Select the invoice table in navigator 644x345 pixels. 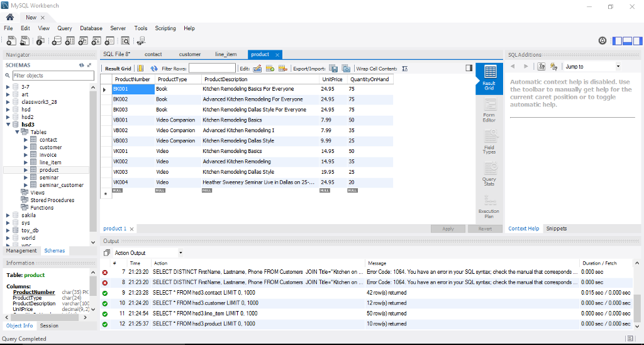48,155
